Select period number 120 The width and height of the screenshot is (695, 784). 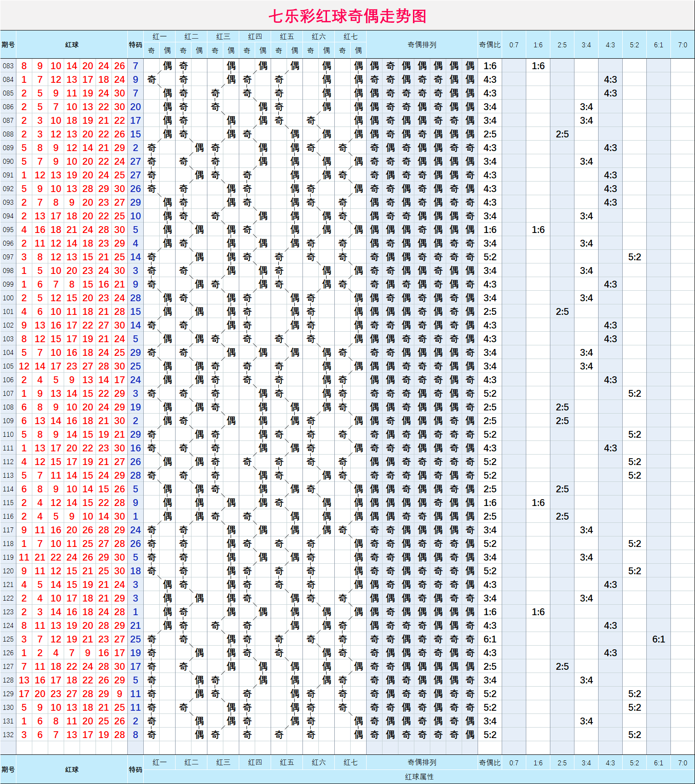click(8, 571)
